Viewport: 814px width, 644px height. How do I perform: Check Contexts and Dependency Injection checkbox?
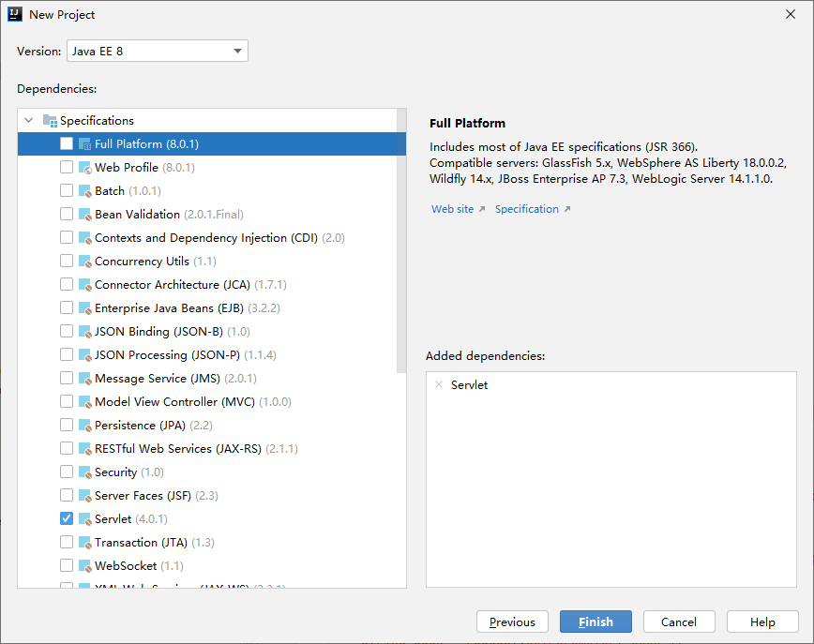(x=67, y=238)
